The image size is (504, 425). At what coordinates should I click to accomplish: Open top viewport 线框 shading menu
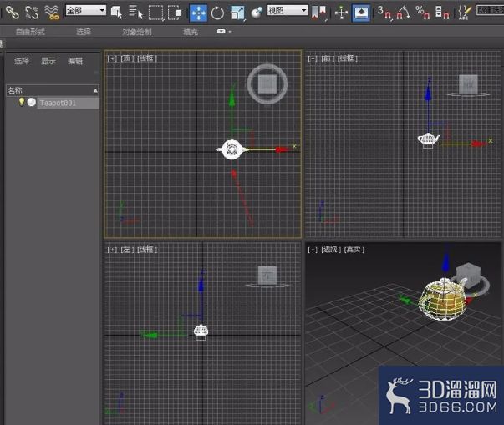147,58
